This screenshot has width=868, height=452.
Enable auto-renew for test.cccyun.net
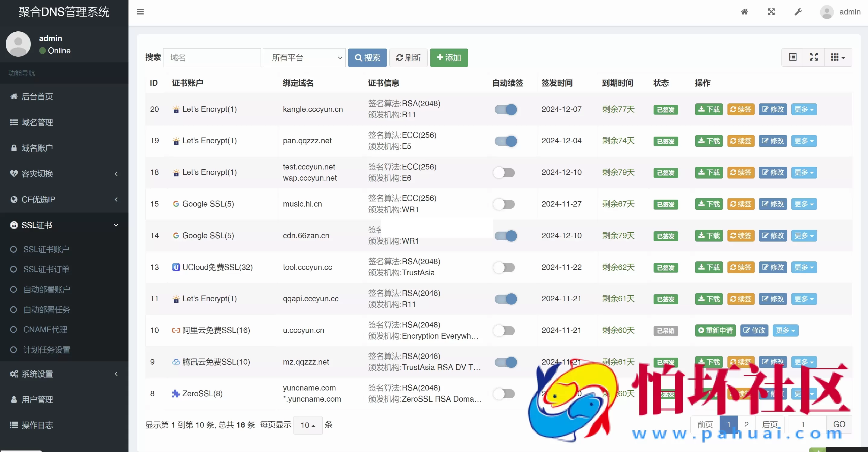pos(505,172)
